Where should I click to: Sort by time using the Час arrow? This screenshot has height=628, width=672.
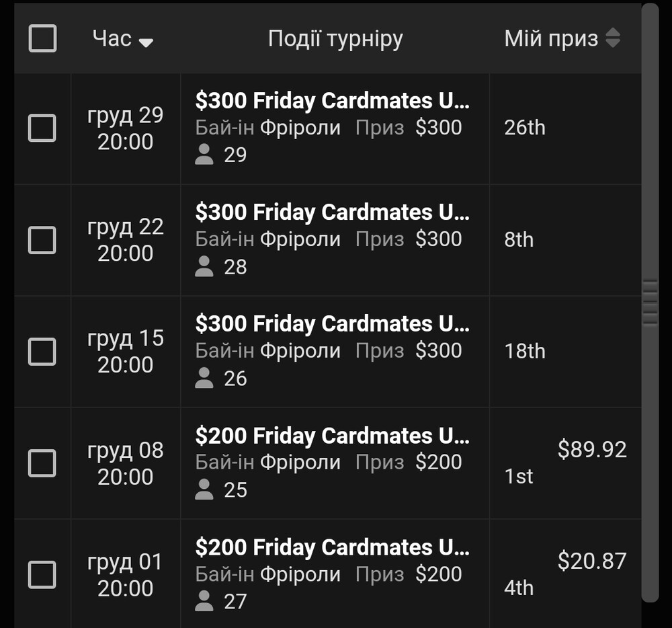click(x=146, y=42)
